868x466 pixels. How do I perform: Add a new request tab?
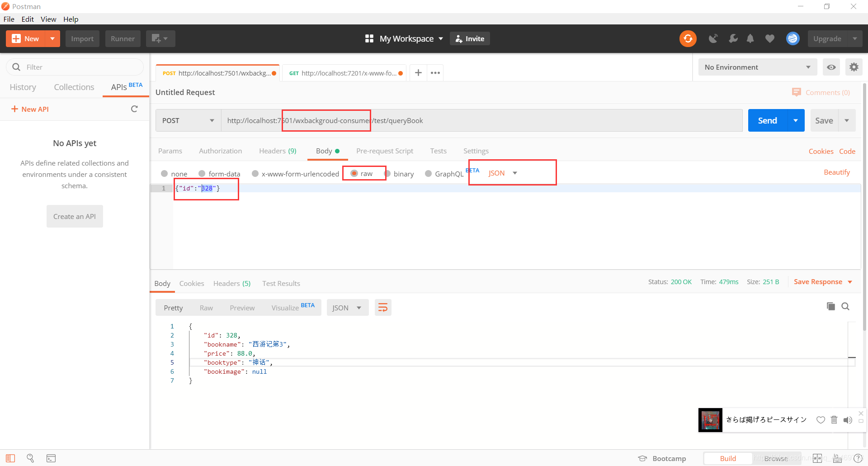pos(418,73)
